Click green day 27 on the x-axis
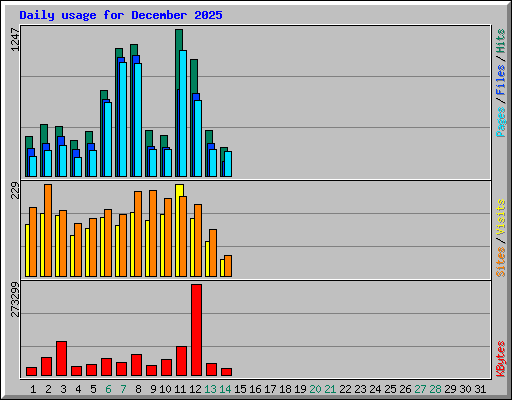Screen dimensions: 512x400 [x=420, y=389]
